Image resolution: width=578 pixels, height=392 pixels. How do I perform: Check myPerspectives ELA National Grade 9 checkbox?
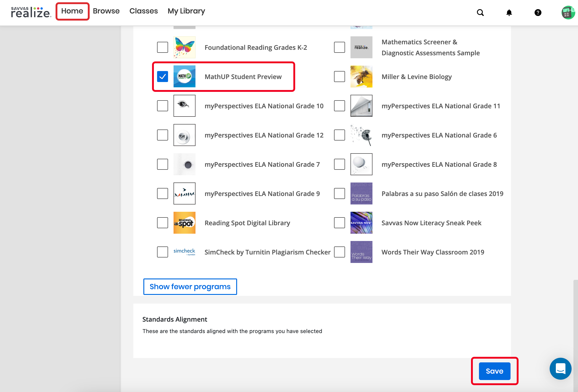pos(162,193)
